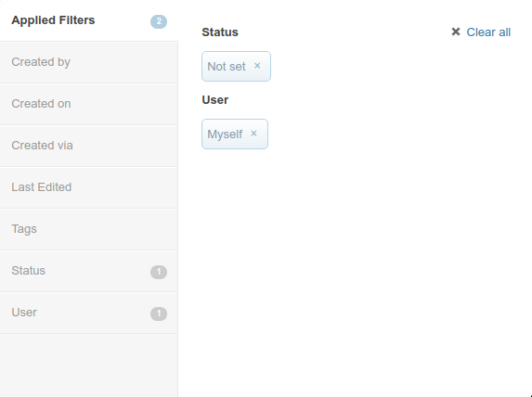Click the 'Myself' chip label
This screenshot has height=397, width=532.
click(x=225, y=134)
